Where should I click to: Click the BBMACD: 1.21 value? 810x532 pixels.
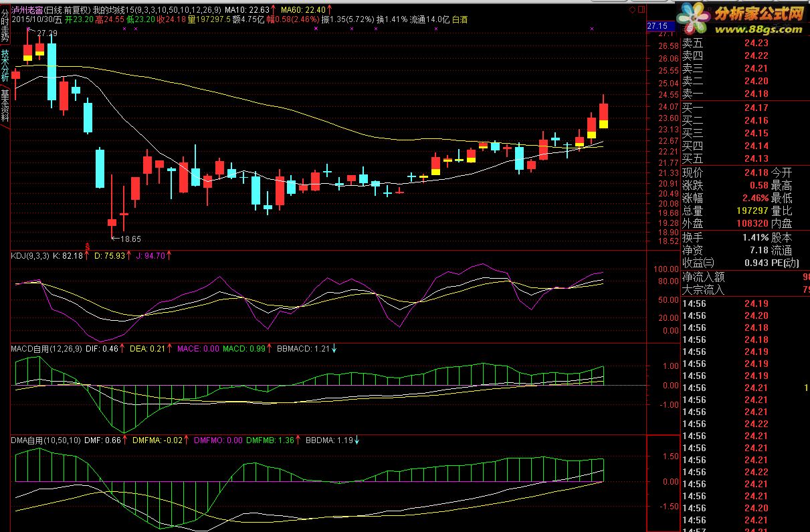303,348
